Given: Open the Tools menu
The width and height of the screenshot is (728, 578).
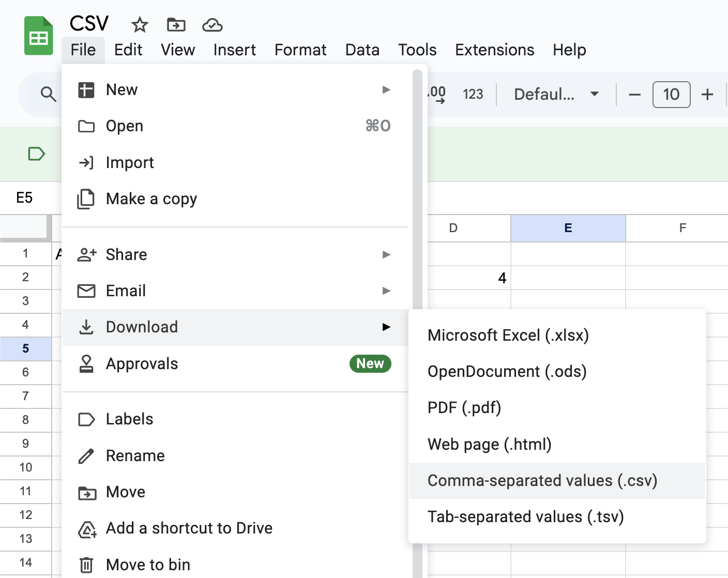Looking at the screenshot, I should click(417, 50).
